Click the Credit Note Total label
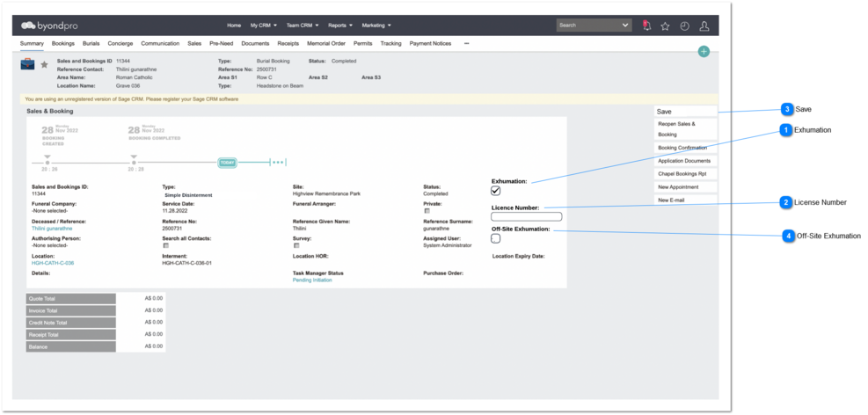 [71, 323]
